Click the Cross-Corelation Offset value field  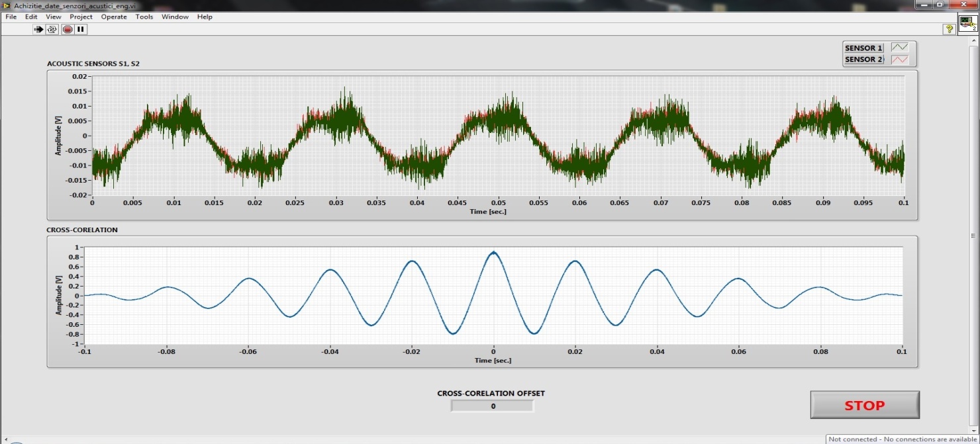[x=492, y=406]
